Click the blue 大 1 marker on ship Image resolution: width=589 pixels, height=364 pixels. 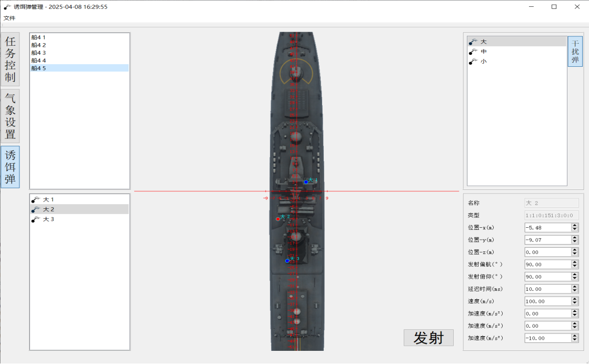click(306, 182)
